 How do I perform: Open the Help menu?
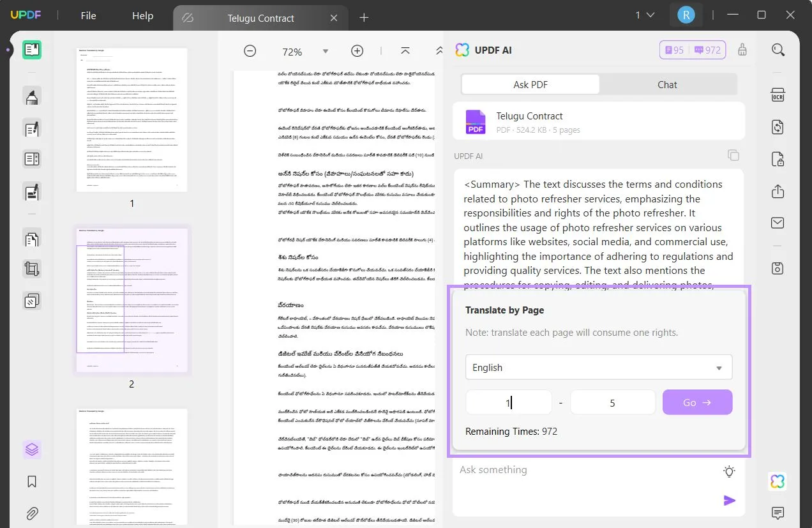[x=142, y=16]
